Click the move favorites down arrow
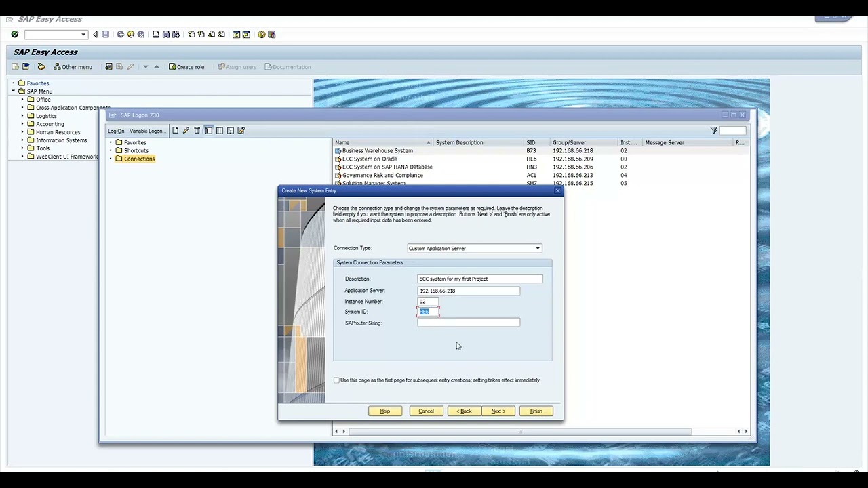This screenshot has height=488, width=868. click(145, 66)
